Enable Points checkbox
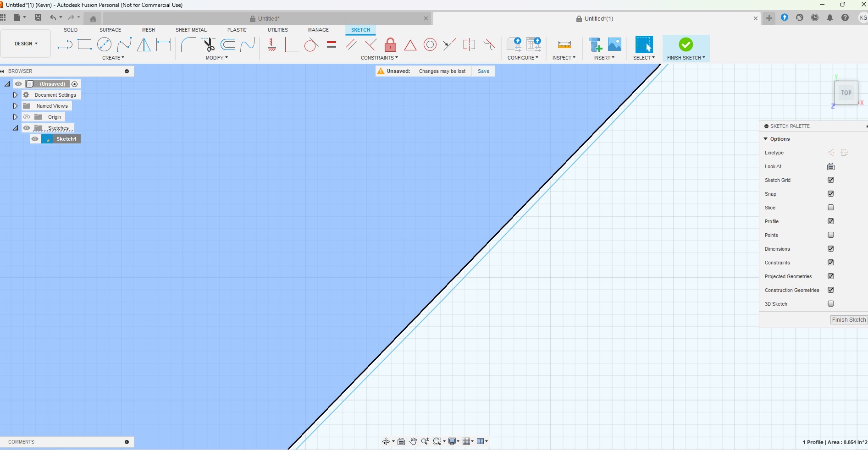Image resolution: width=868 pixels, height=450 pixels. (831, 235)
